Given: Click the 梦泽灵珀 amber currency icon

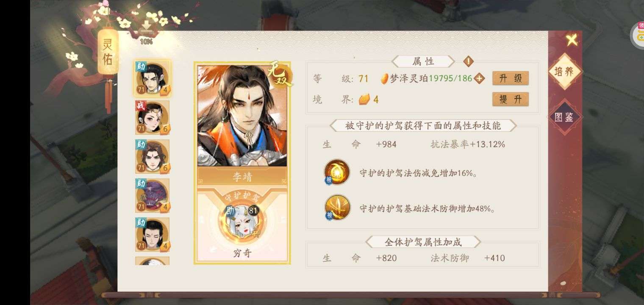Looking at the screenshot, I should click(x=384, y=79).
